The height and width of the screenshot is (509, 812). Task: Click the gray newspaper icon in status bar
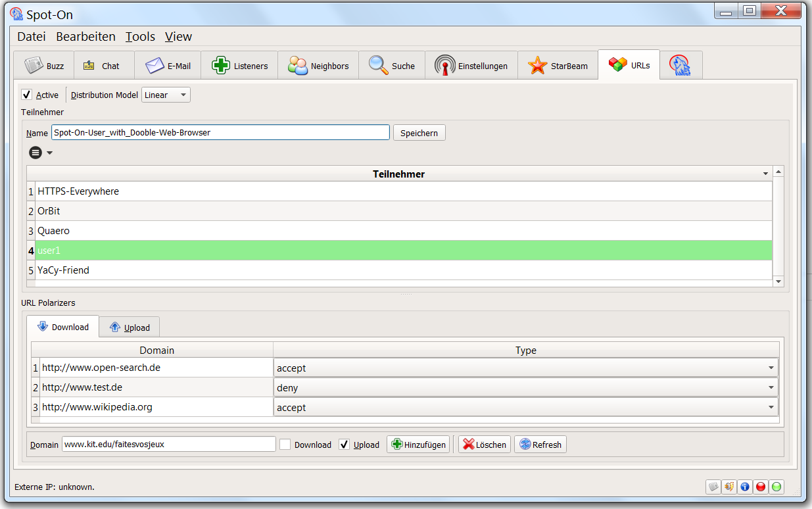pyautogui.click(x=713, y=487)
